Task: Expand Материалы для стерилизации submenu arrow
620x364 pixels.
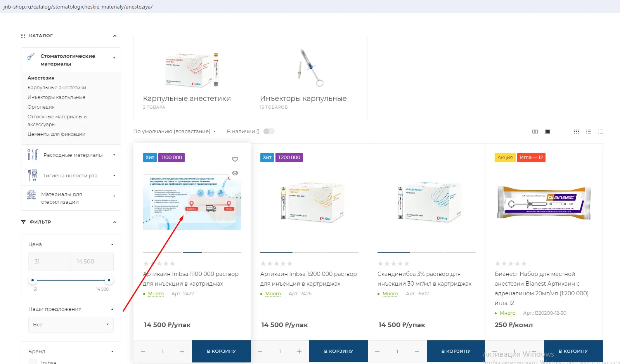Action: pyautogui.click(x=114, y=196)
